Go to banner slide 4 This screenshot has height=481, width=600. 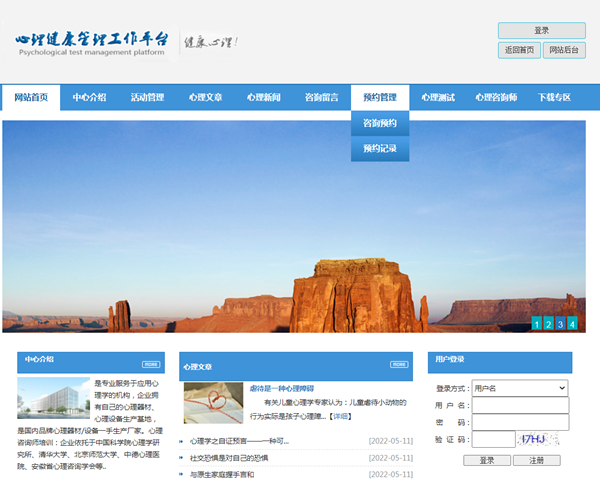click(x=573, y=323)
